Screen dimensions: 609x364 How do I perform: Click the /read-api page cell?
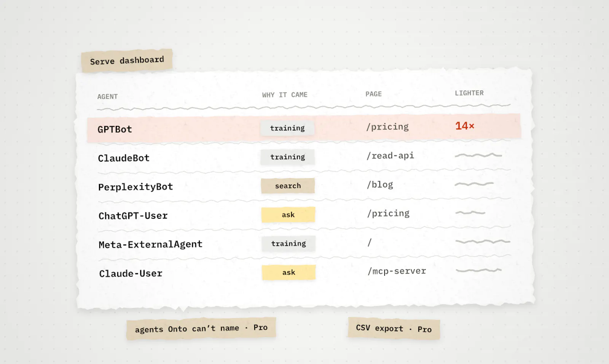coord(390,156)
